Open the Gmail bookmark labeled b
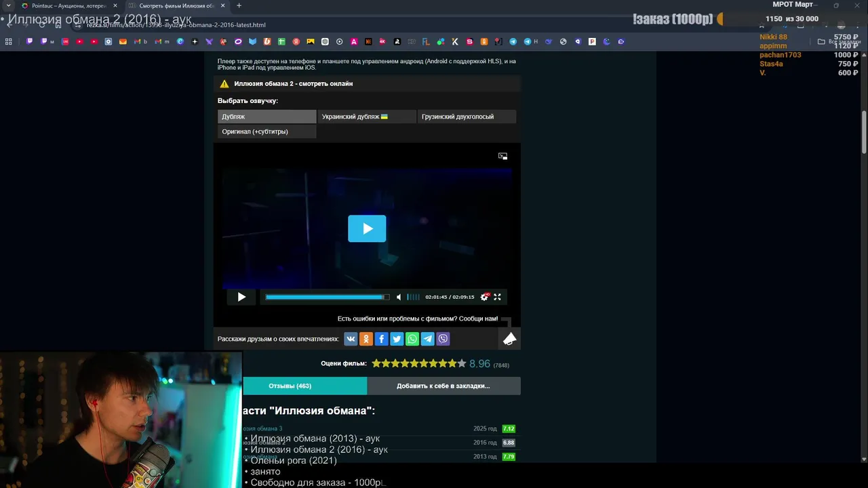 140,41
